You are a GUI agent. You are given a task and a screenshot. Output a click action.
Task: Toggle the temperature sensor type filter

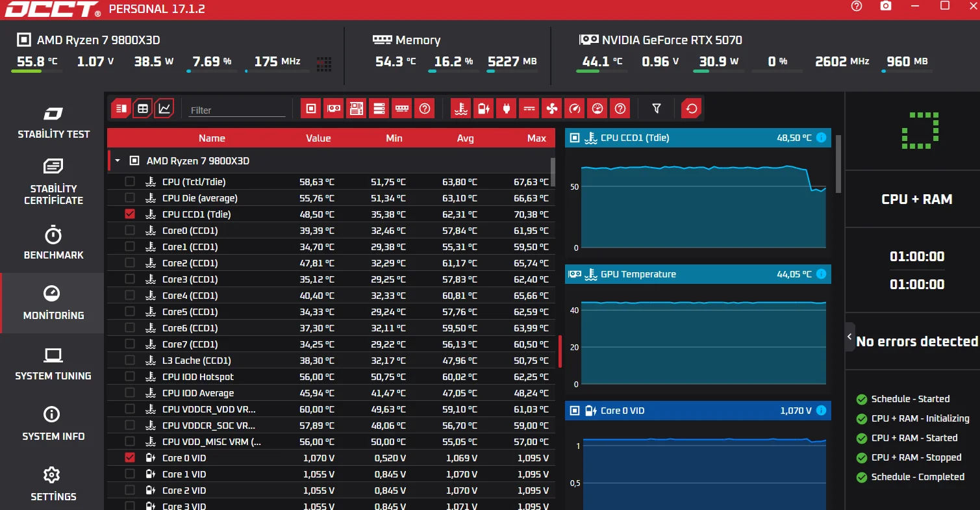[461, 108]
